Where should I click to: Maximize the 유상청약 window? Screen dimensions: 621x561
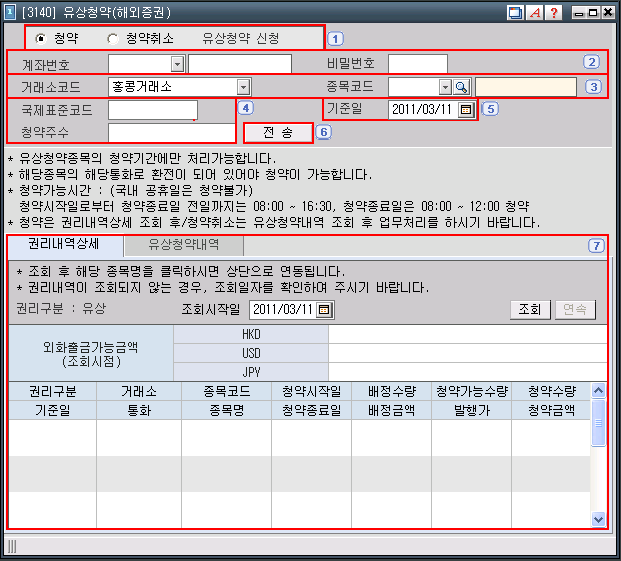click(x=593, y=13)
